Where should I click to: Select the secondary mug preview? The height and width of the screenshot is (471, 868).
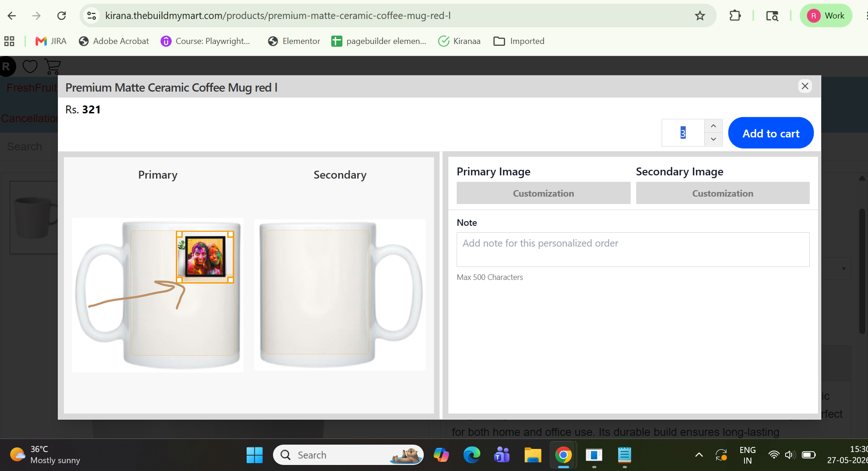pos(340,295)
